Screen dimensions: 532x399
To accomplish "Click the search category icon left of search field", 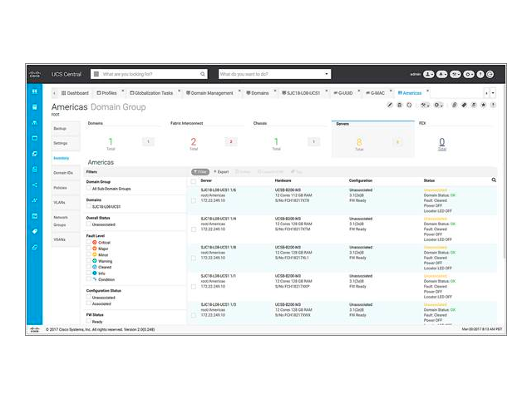I will (x=96, y=74).
